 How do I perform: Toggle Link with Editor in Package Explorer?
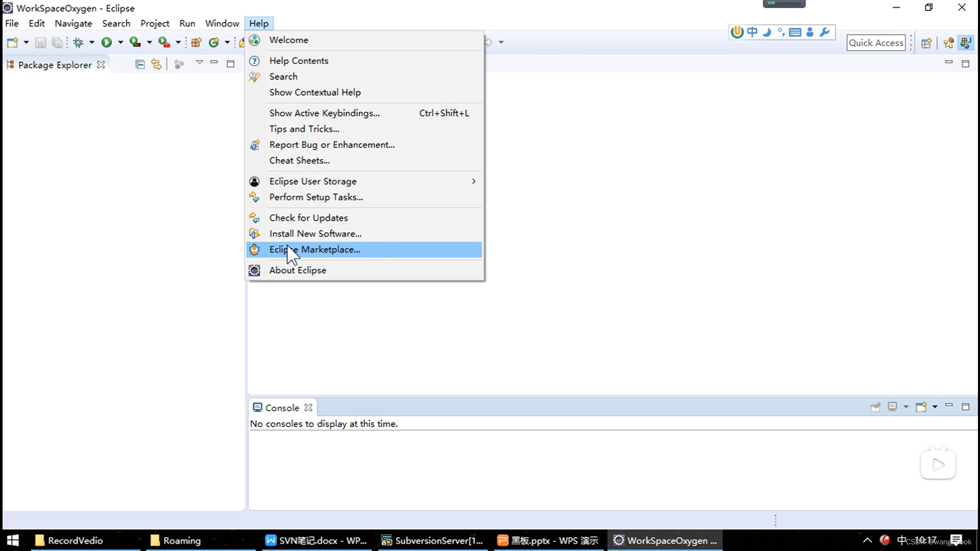pos(156,64)
